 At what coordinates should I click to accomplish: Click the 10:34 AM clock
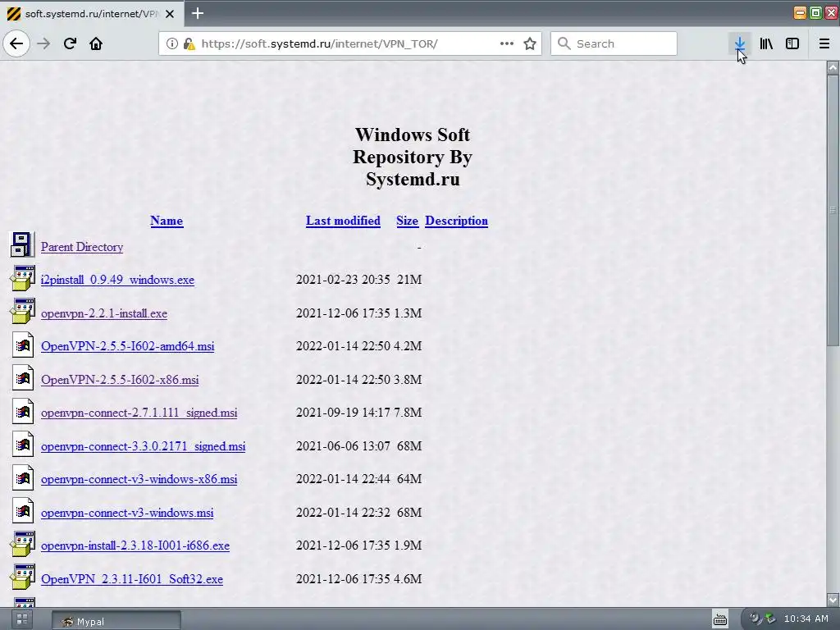[x=806, y=619]
